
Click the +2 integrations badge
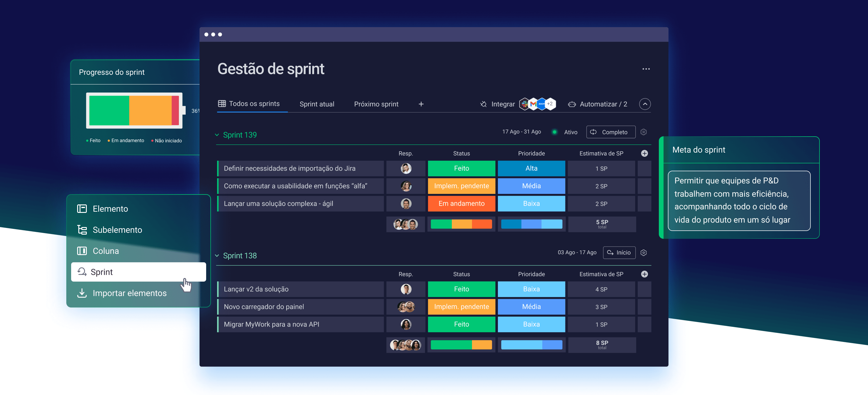coord(549,104)
